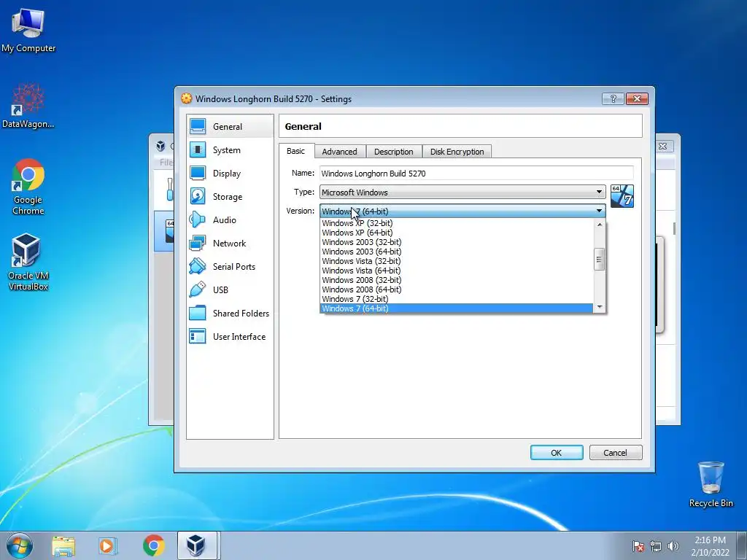Click the Cancel button
747x560 pixels.
pyautogui.click(x=616, y=452)
